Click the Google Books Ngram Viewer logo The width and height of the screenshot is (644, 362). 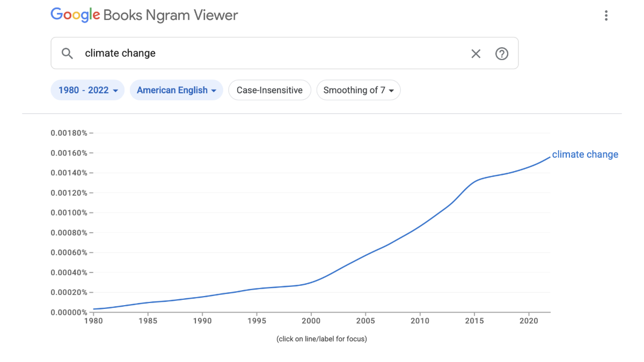[144, 16]
